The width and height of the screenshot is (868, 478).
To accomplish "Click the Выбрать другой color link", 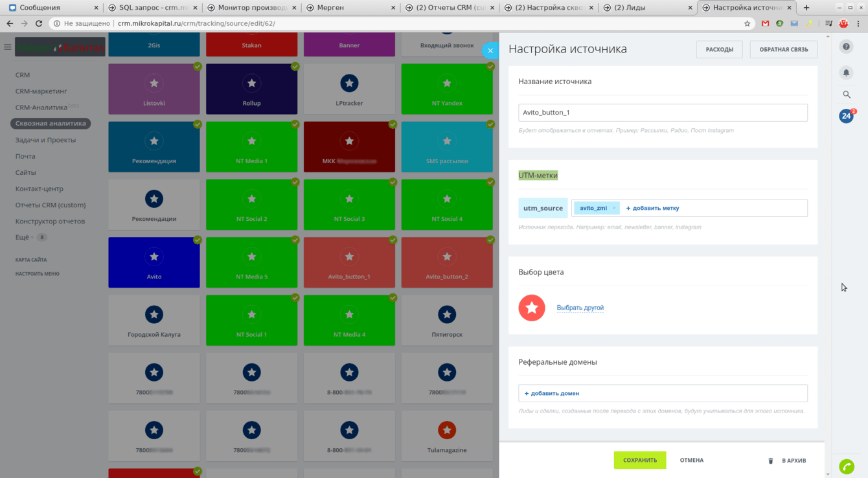I will [580, 308].
